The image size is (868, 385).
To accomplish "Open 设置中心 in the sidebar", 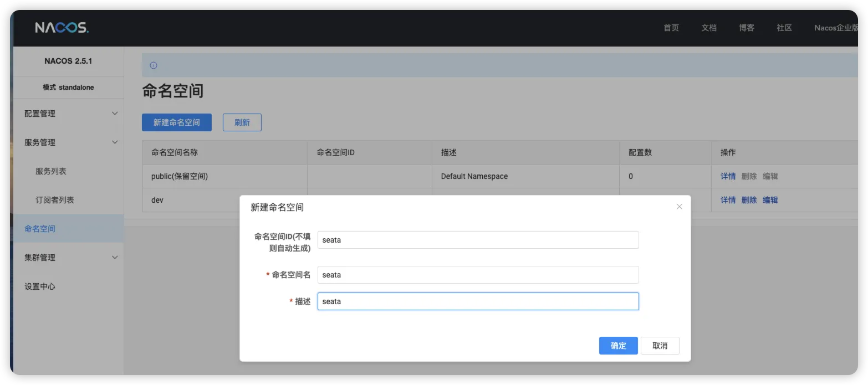I will click(40, 286).
